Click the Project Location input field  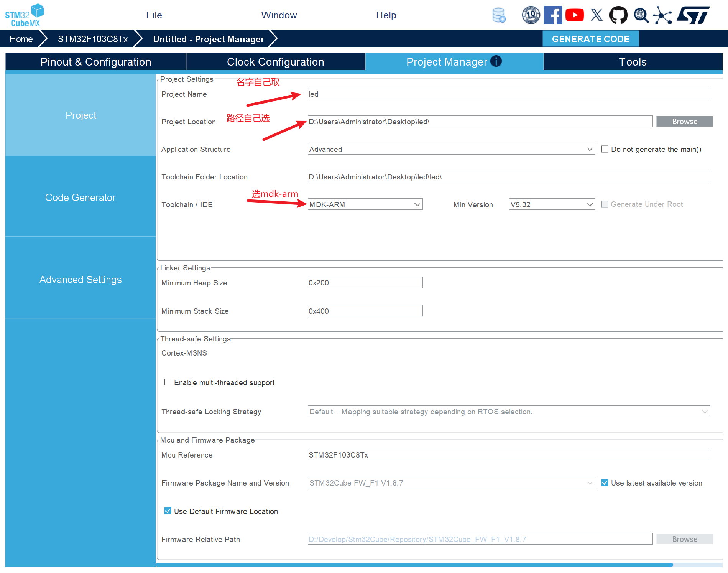[x=480, y=122]
